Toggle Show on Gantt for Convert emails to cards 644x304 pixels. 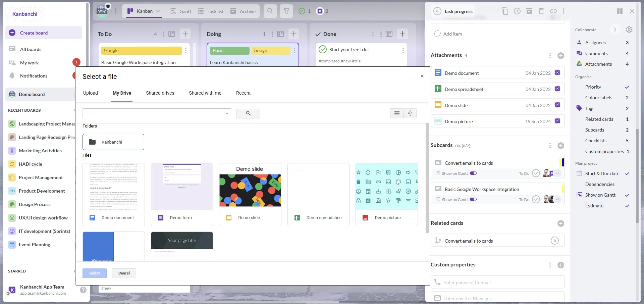[x=473, y=173]
